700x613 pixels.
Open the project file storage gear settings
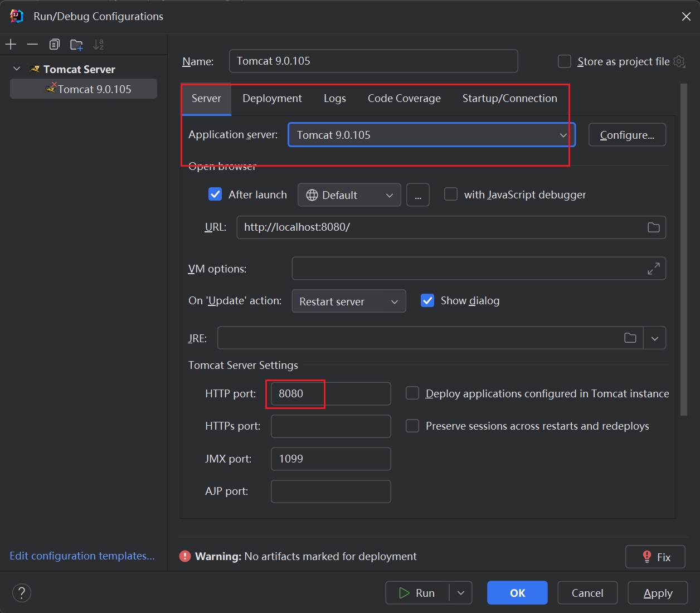679,61
